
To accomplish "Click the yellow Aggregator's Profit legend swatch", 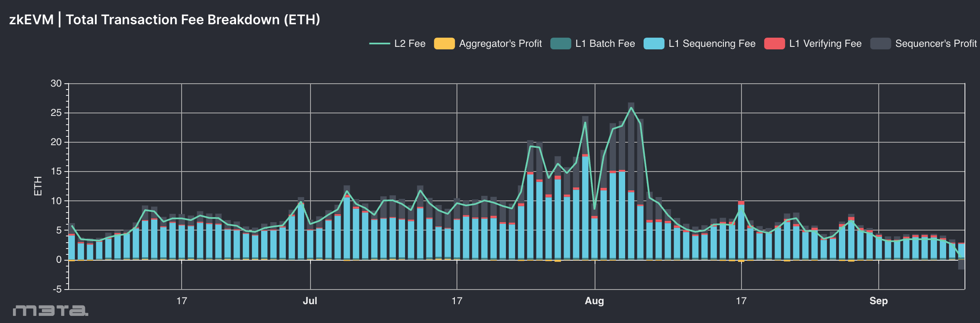I will tap(444, 44).
